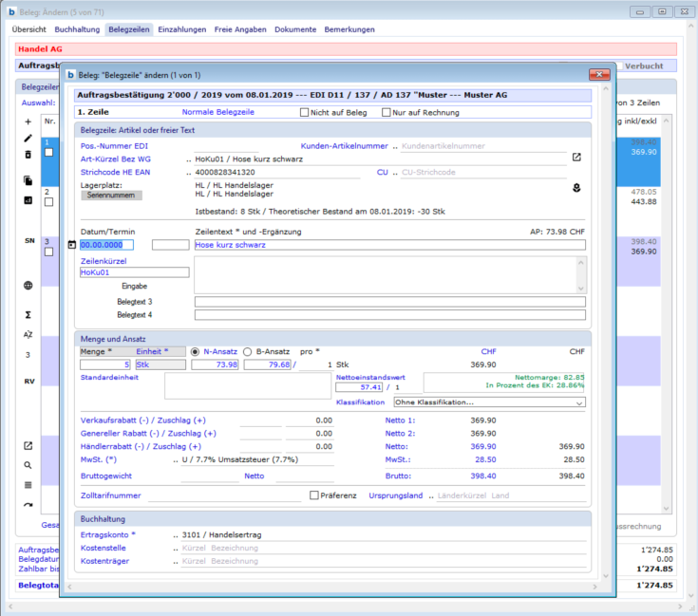Image resolution: width=698 pixels, height=616 pixels.
Task: Select the B-Ansatz radio button
Action: (249, 351)
